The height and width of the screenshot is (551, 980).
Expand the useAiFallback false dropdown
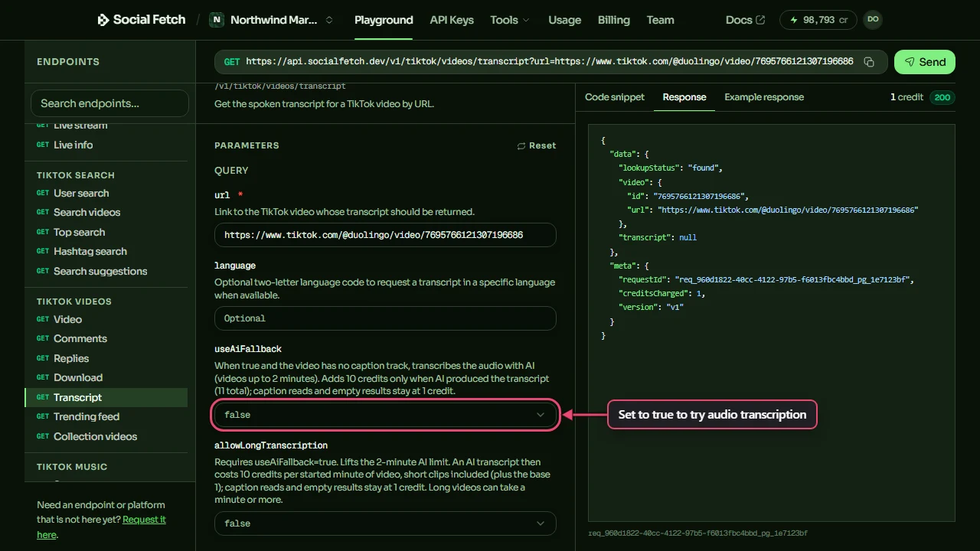click(x=385, y=415)
